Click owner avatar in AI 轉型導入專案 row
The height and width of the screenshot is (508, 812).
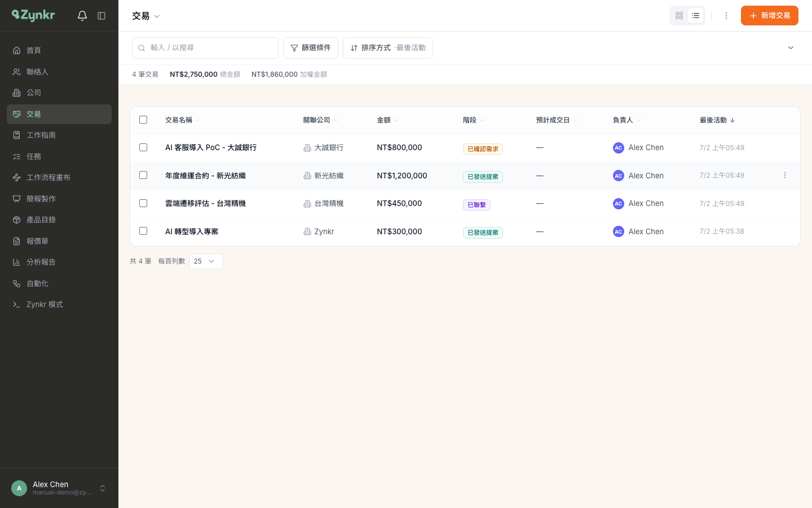[x=619, y=231]
